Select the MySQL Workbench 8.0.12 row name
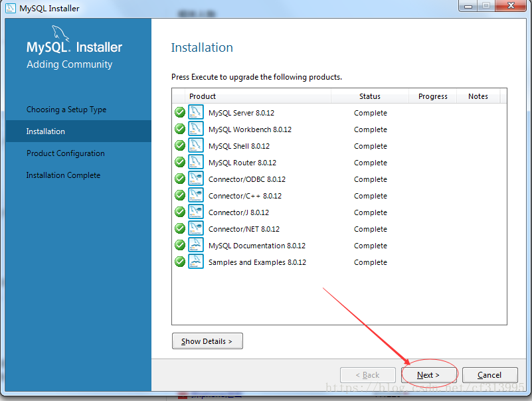 (x=250, y=129)
